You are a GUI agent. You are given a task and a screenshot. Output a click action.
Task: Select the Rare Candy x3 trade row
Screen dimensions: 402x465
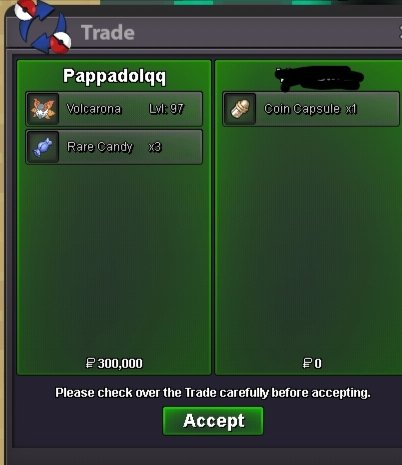tap(114, 147)
